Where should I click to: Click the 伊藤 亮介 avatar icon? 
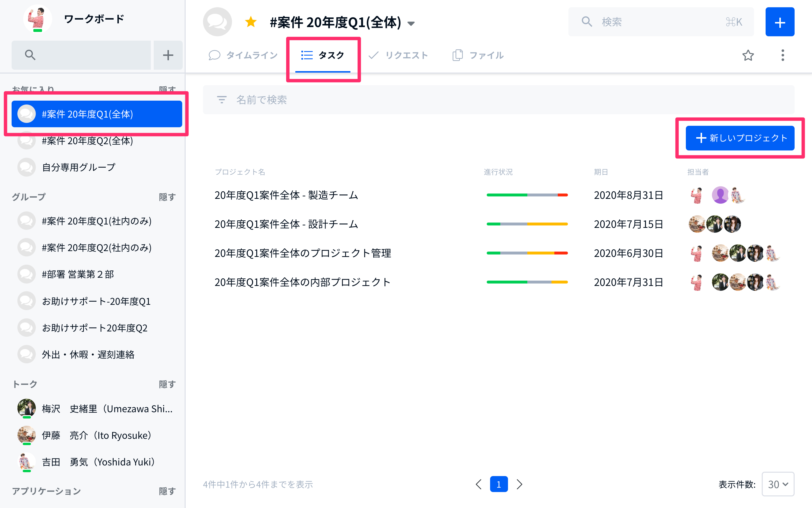tap(27, 435)
